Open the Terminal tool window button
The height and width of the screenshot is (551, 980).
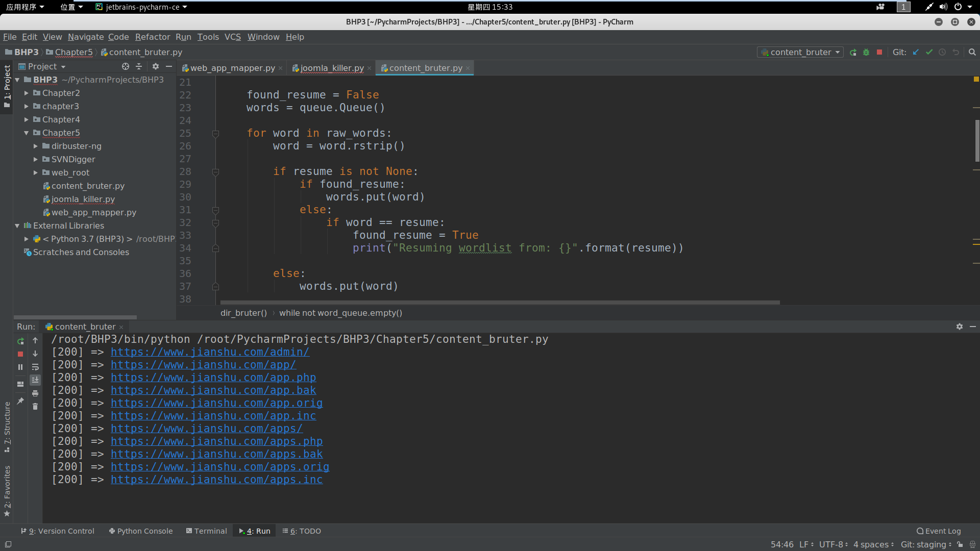206,531
